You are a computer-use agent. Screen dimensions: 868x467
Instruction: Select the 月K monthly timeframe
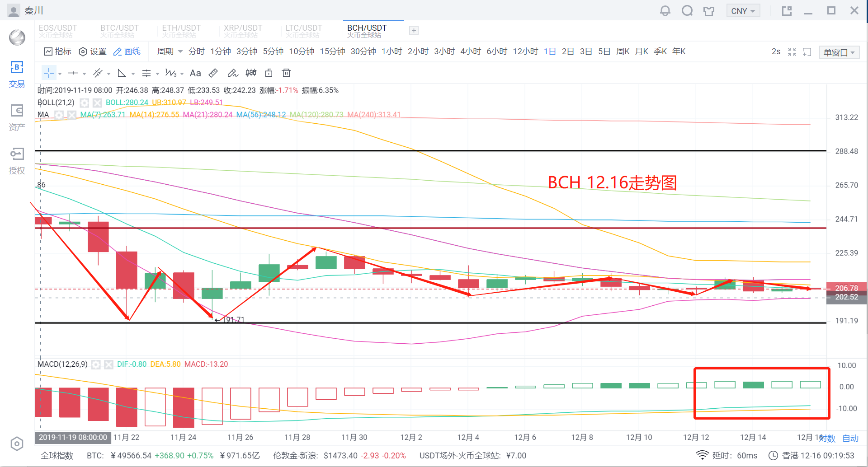642,51
